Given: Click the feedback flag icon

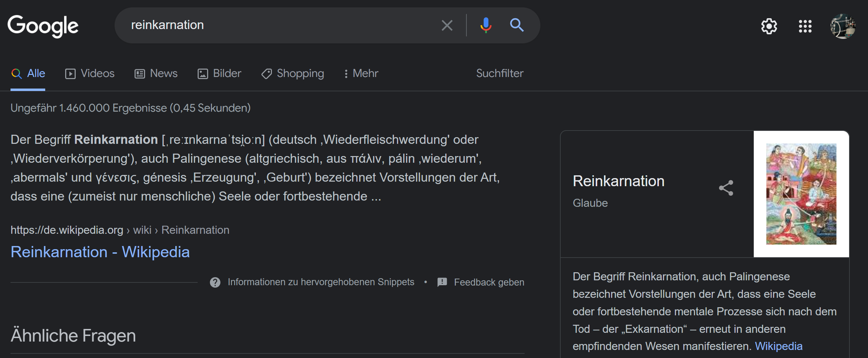Looking at the screenshot, I should (x=442, y=282).
